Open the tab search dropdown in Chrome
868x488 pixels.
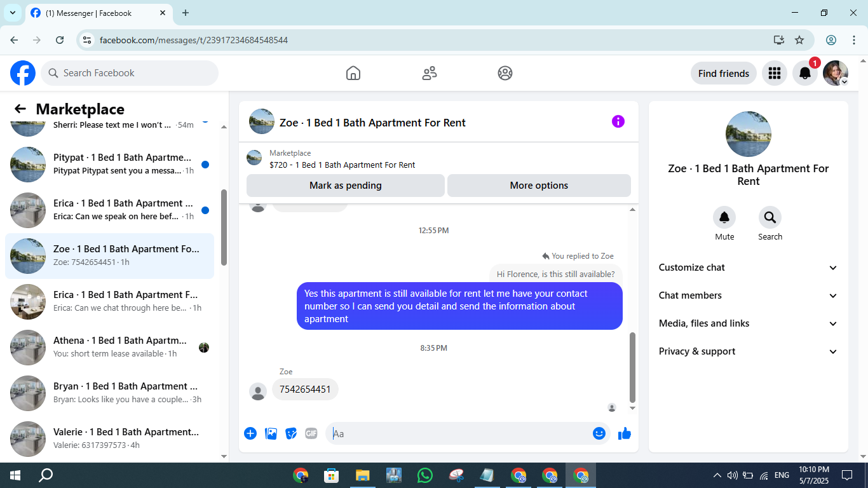12,13
